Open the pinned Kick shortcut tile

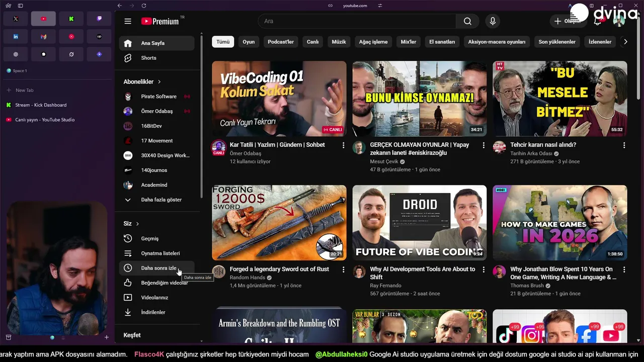tap(71, 19)
